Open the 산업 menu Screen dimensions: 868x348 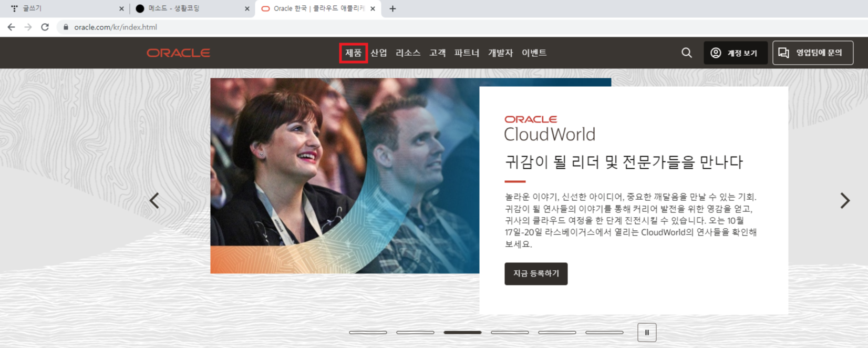pyautogui.click(x=379, y=53)
